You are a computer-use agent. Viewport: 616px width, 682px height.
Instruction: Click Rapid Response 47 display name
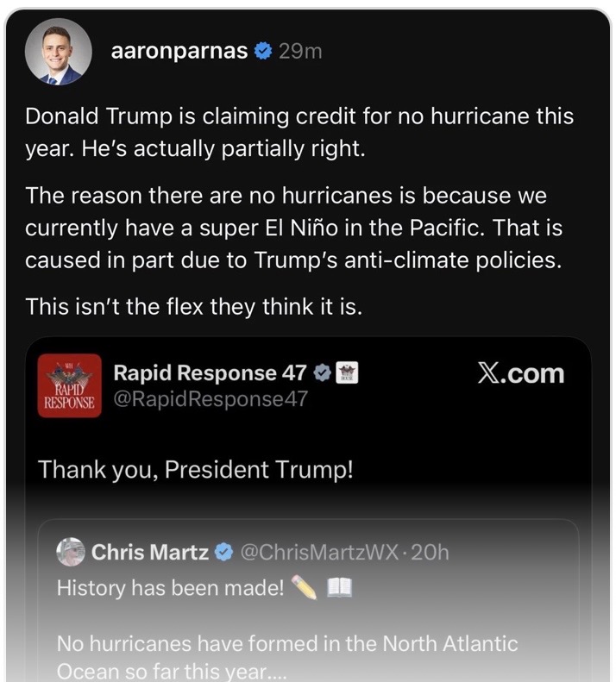click(x=211, y=372)
